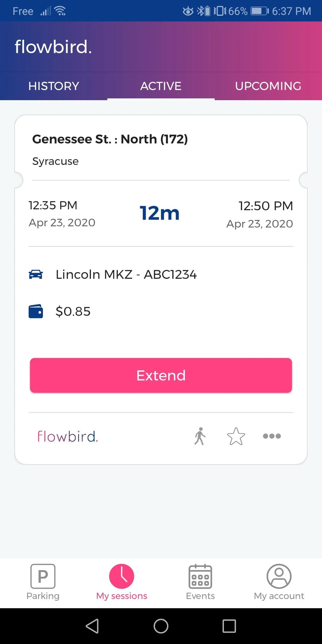Switch to the HISTORY tab
This screenshot has height=644, width=322.
(54, 86)
